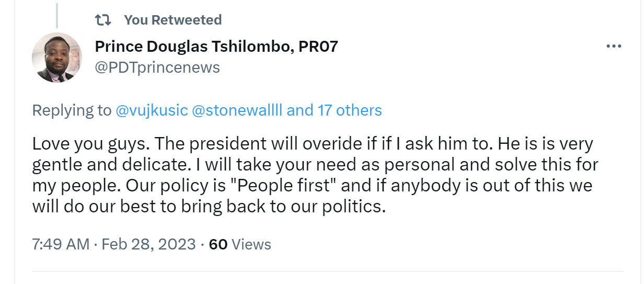
Task: Click the thread connector line above avatar
Action: point(57,14)
